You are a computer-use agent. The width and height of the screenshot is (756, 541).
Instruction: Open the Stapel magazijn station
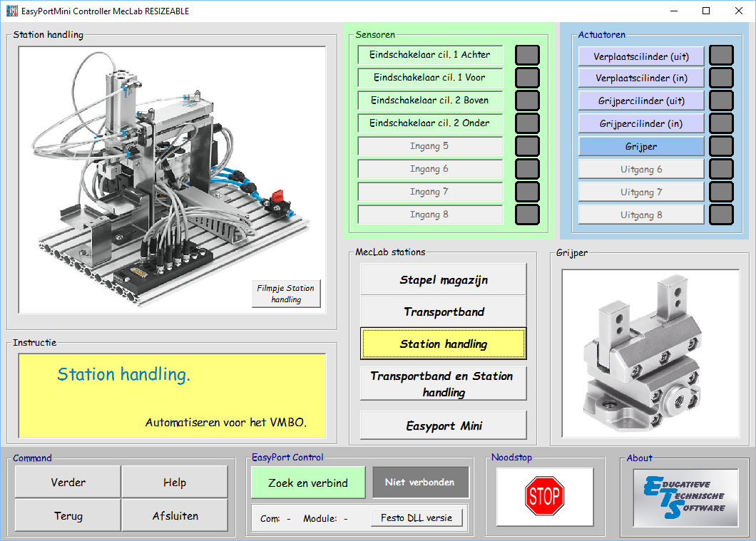[x=444, y=279]
